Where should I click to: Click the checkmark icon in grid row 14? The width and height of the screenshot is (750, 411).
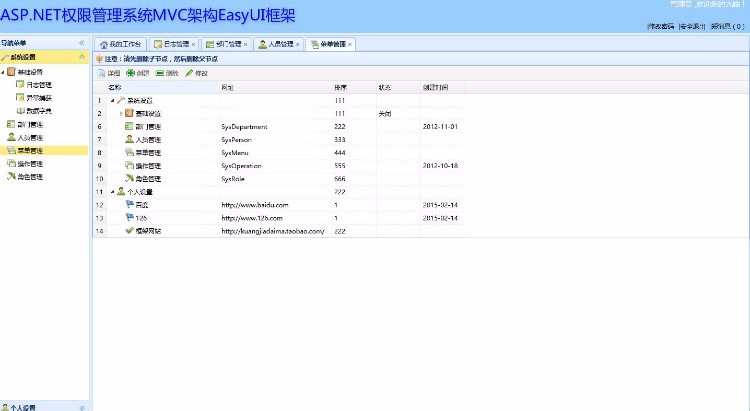[129, 230]
